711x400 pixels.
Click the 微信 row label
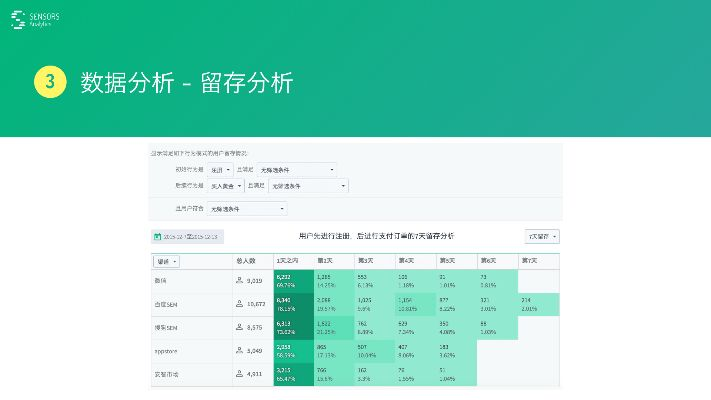[161, 281]
